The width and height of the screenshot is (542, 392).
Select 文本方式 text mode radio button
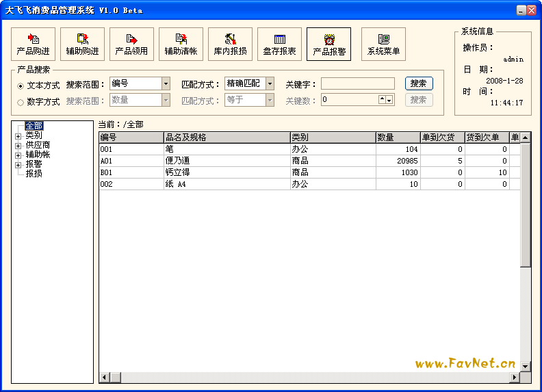[21, 86]
